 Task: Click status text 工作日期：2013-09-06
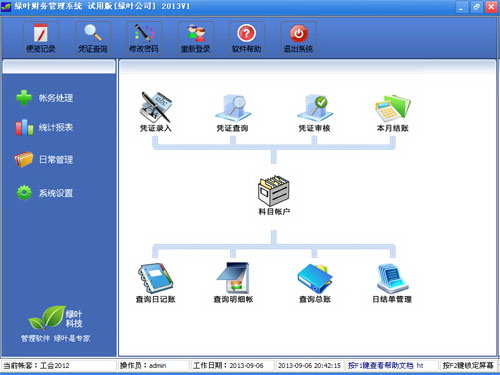click(x=228, y=366)
